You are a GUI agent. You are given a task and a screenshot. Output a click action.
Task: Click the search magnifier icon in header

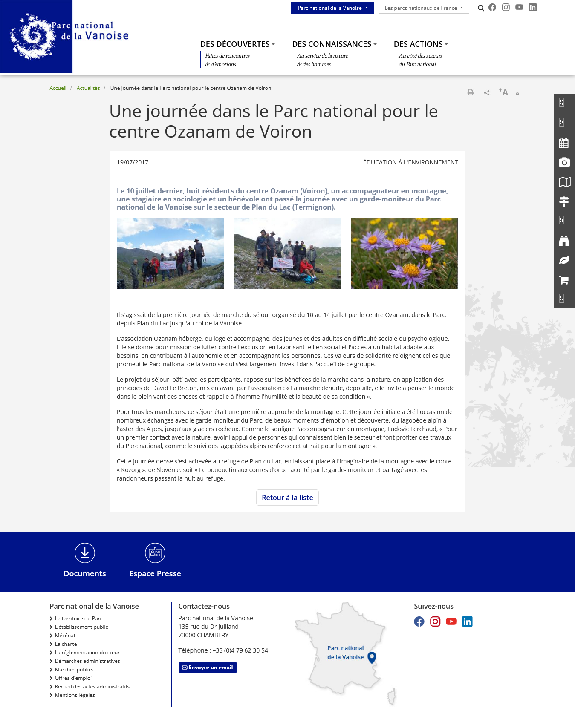pos(481,8)
